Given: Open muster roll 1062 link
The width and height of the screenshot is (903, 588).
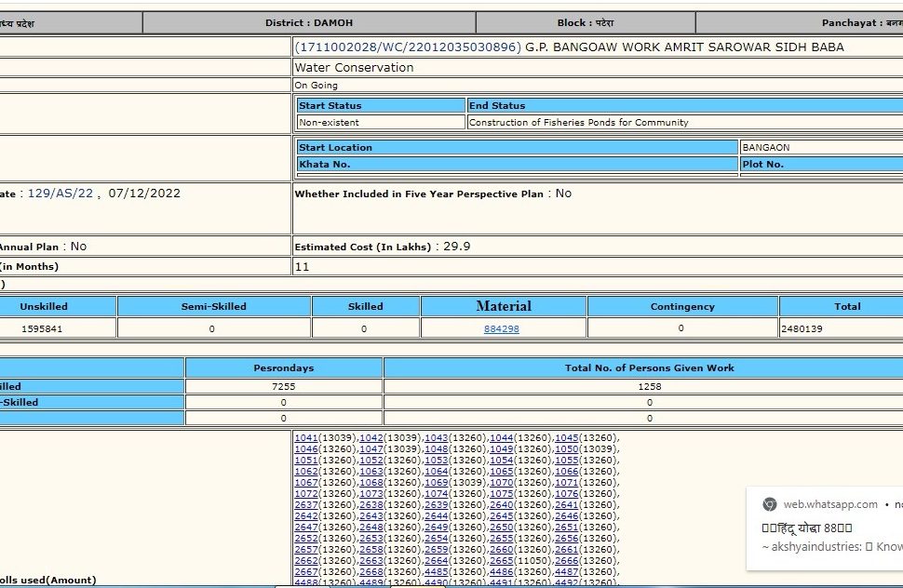Looking at the screenshot, I should (305, 471).
